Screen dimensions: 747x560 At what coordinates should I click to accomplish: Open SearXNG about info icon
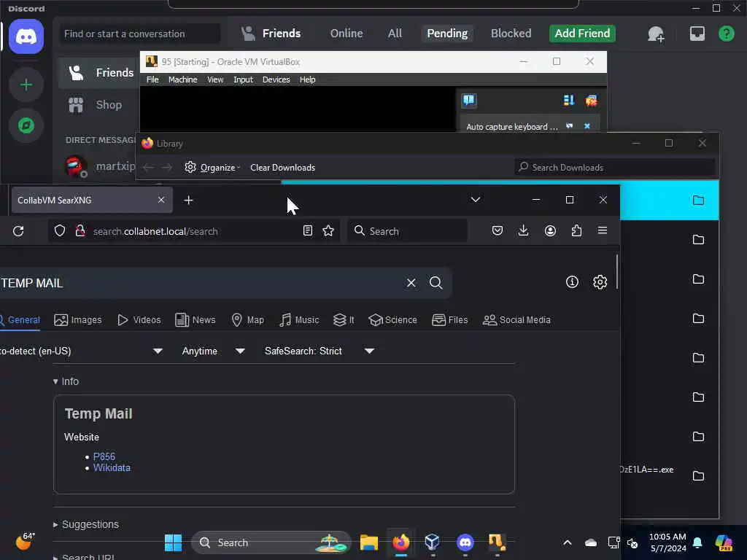(572, 282)
